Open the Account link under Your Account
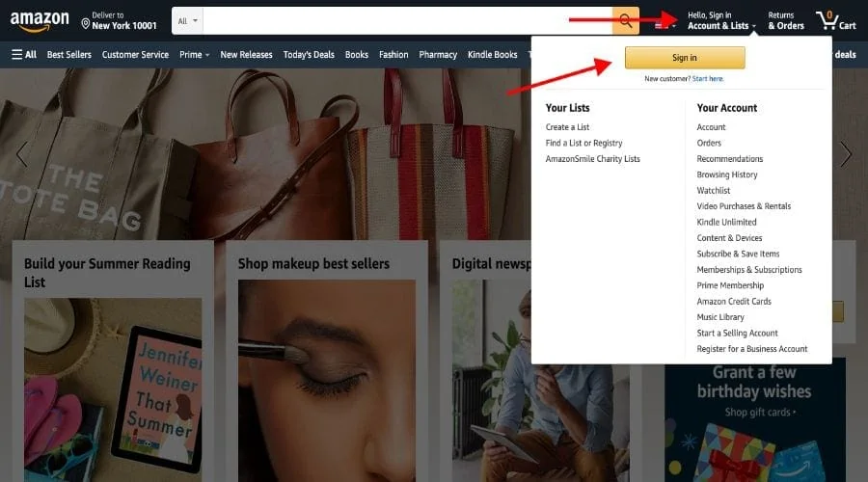This screenshot has width=868, height=482. point(712,126)
